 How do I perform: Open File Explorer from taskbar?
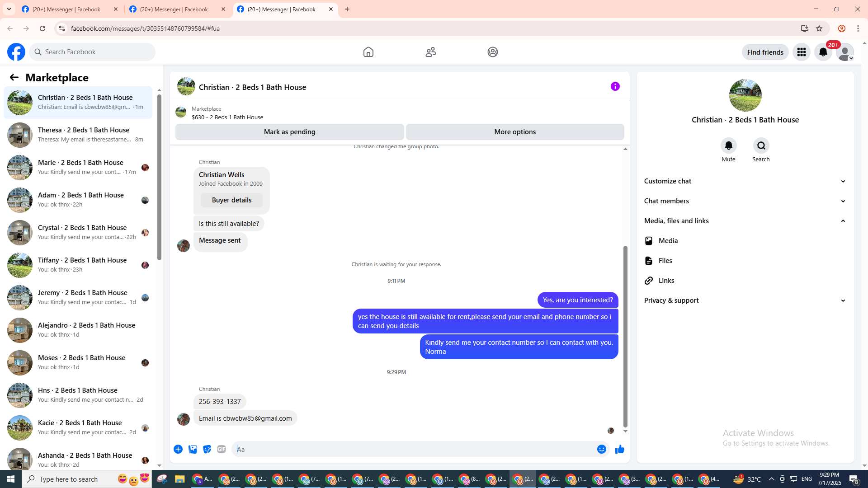179,479
